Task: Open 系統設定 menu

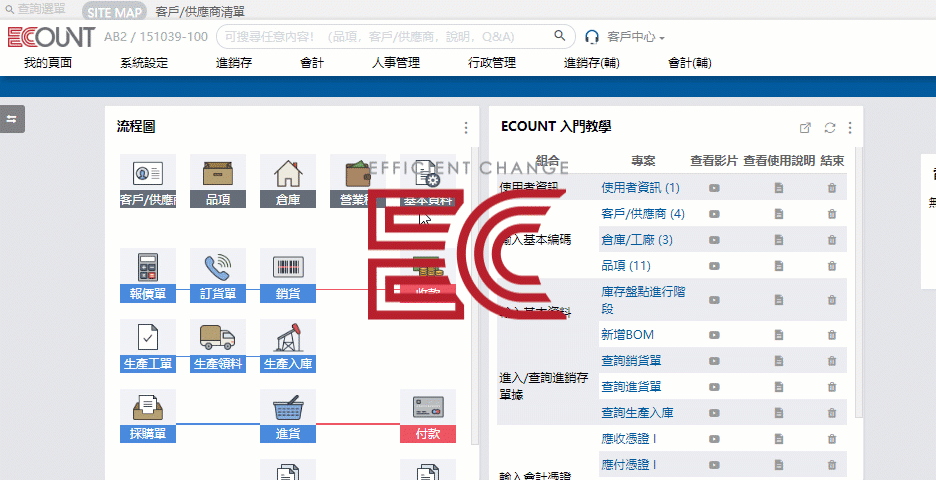Action: (144, 63)
